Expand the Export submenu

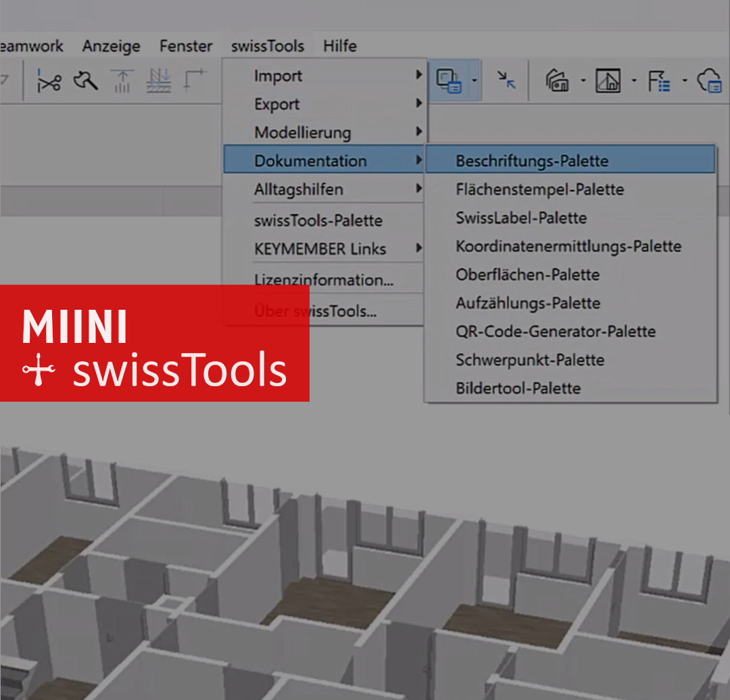324,104
